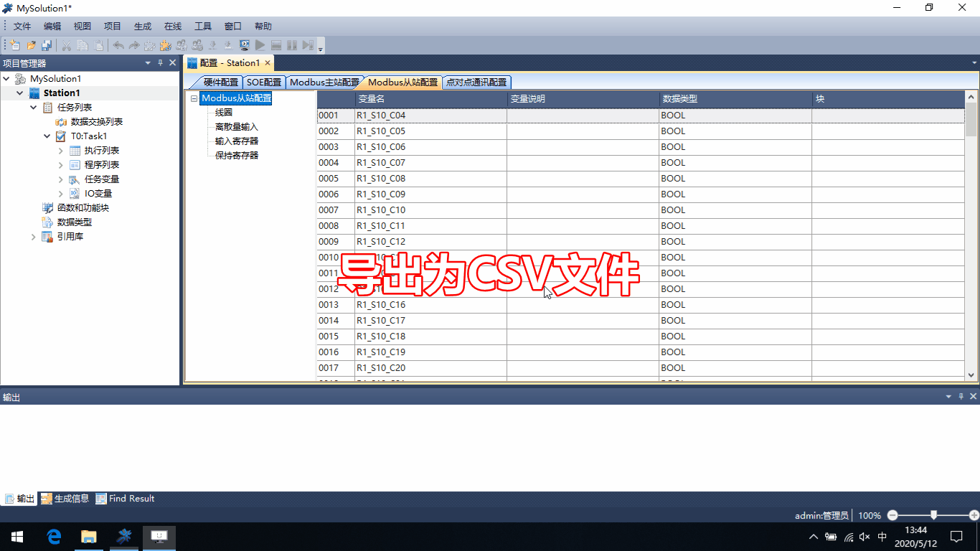The image size is (980, 551).
Task: Click the zoom slider handle
Action: click(x=933, y=515)
